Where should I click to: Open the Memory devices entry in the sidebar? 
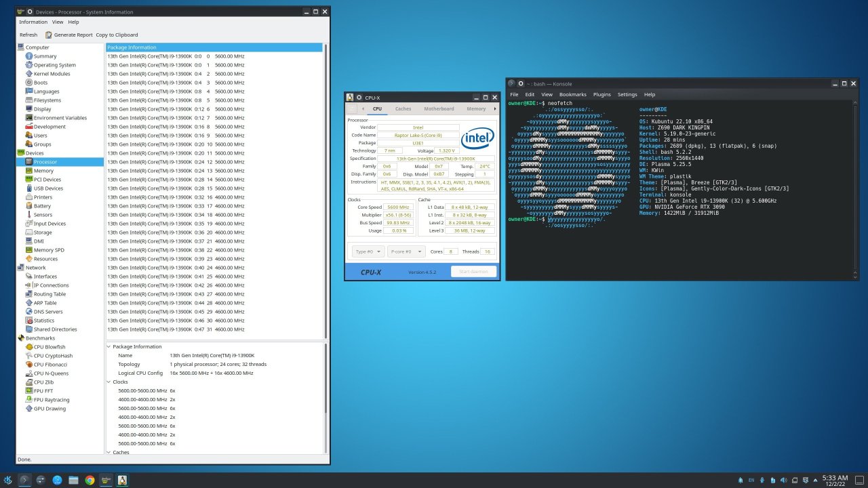[43, 171]
